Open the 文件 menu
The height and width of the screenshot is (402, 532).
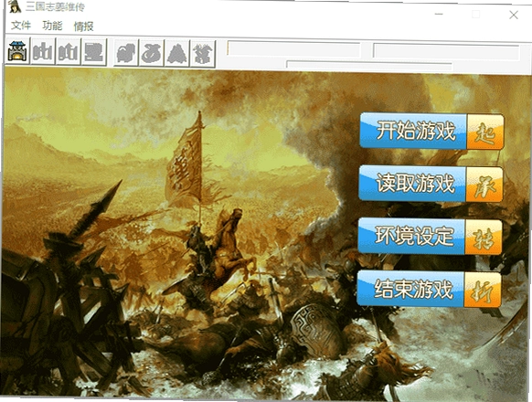(21, 25)
